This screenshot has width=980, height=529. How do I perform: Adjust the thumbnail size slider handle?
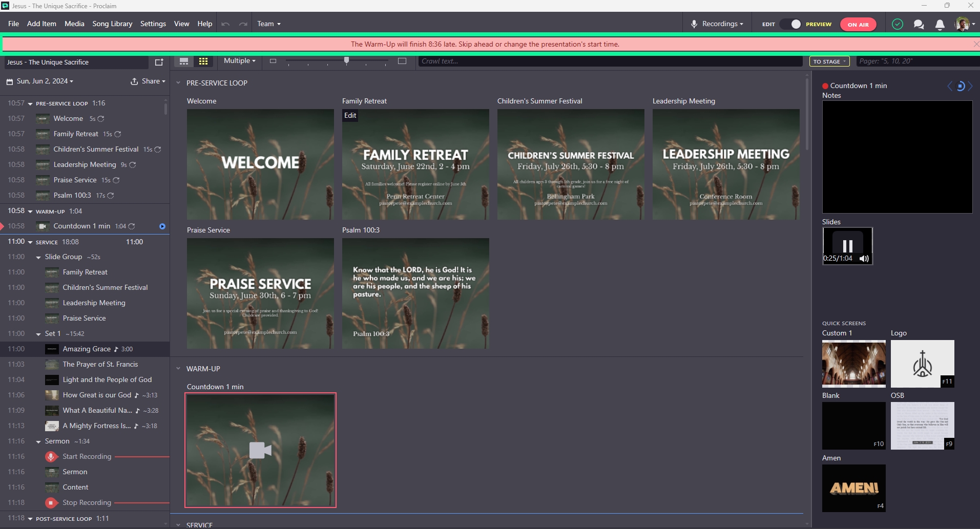[347, 60]
